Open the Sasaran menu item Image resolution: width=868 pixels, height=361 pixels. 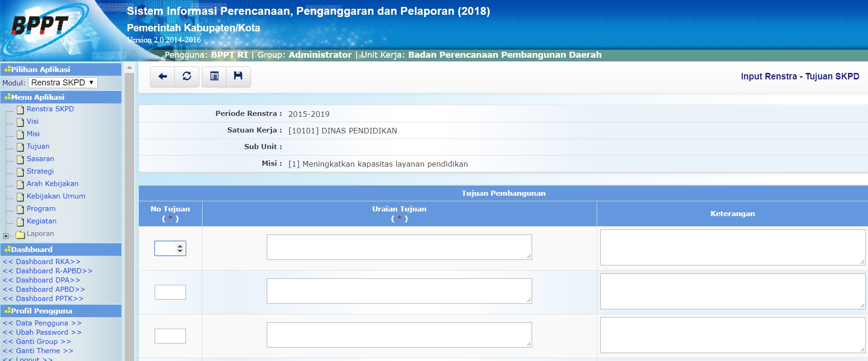[41, 159]
